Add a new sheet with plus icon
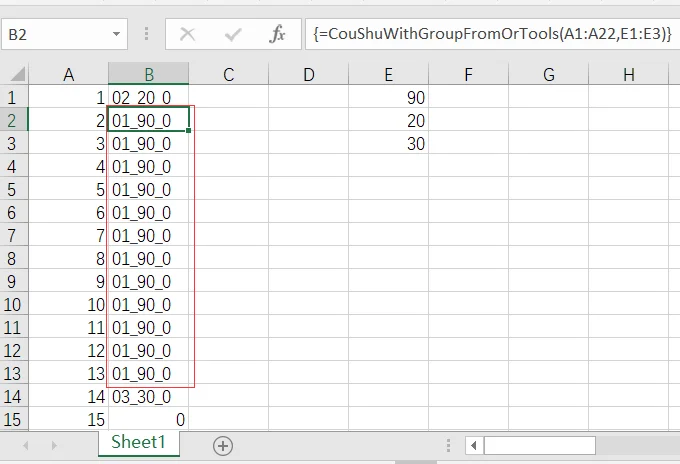The height and width of the screenshot is (464, 680). click(223, 446)
